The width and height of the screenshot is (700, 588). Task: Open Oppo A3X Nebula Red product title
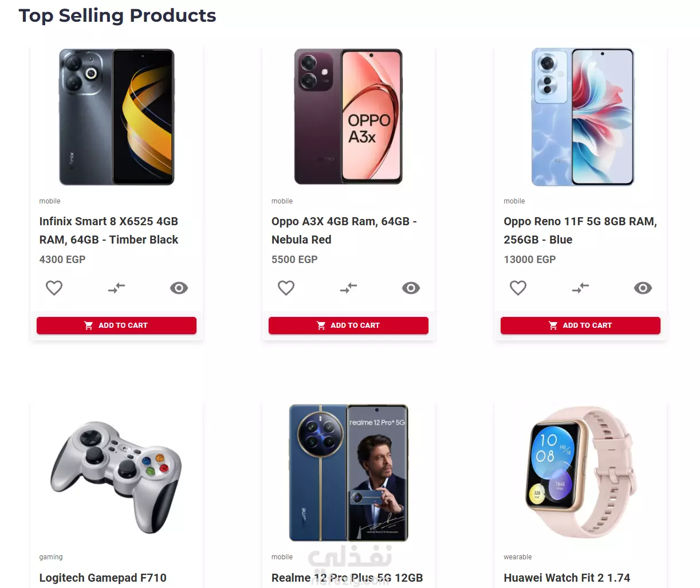(x=344, y=230)
